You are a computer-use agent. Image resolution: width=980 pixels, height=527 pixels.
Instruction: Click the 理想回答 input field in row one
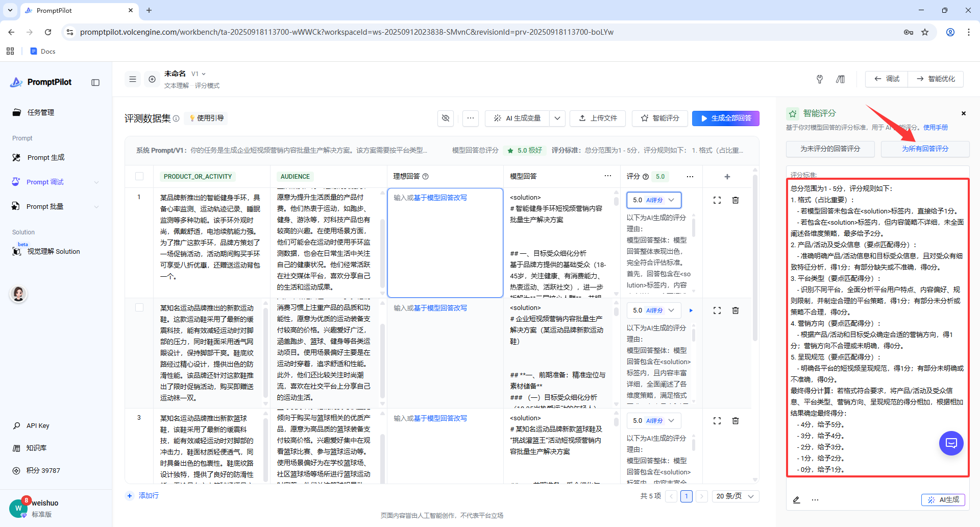(445, 243)
